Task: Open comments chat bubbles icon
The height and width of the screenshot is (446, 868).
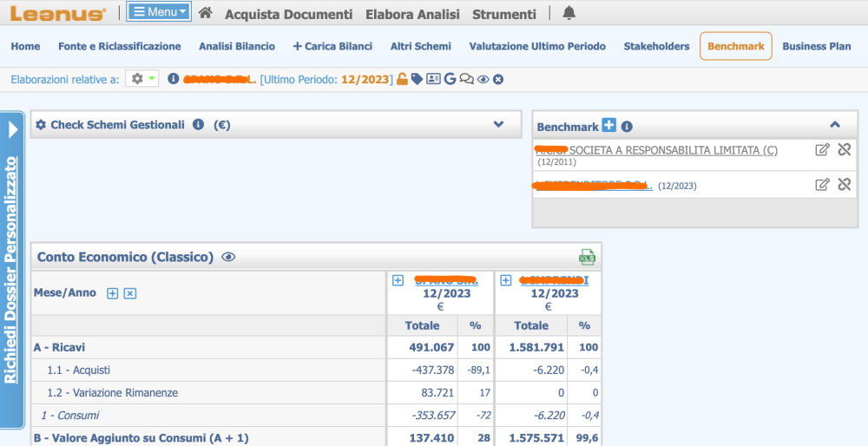Action: tap(467, 80)
